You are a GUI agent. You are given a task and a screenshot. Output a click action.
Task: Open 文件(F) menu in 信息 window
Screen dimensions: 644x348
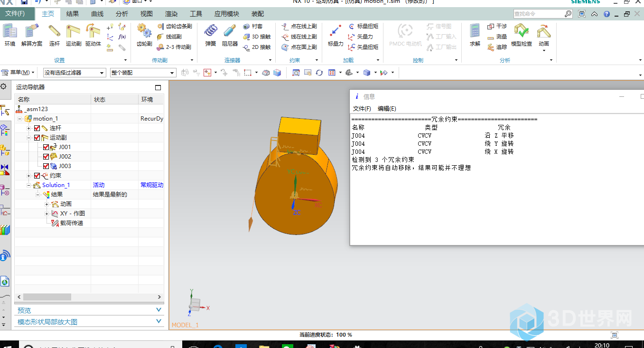(x=362, y=109)
